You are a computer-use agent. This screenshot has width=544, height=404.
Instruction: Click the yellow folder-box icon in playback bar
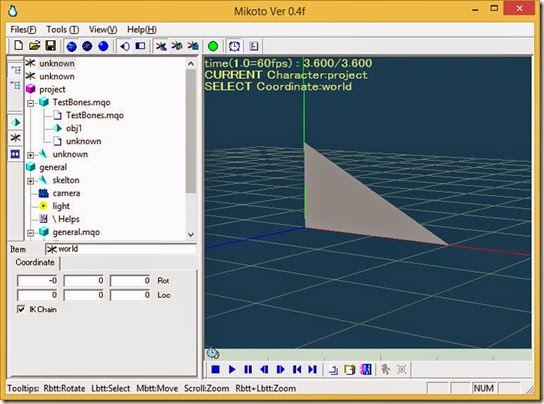pos(350,369)
